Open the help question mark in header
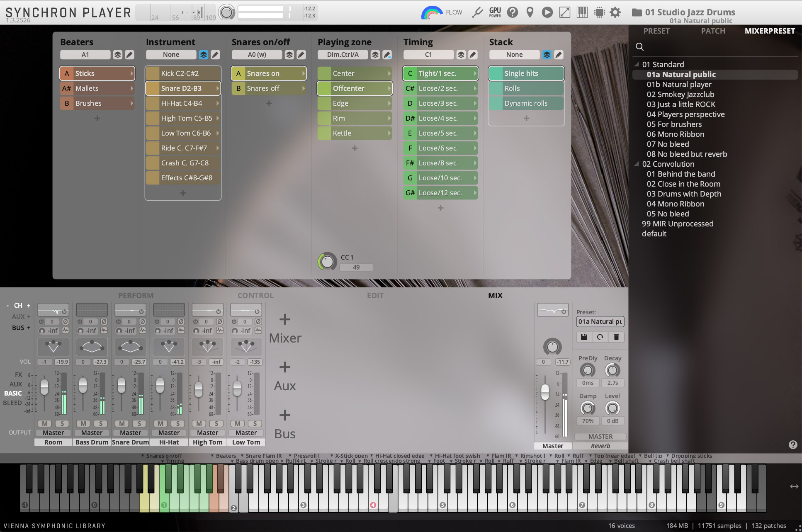The height and width of the screenshot is (532, 802). pos(513,12)
